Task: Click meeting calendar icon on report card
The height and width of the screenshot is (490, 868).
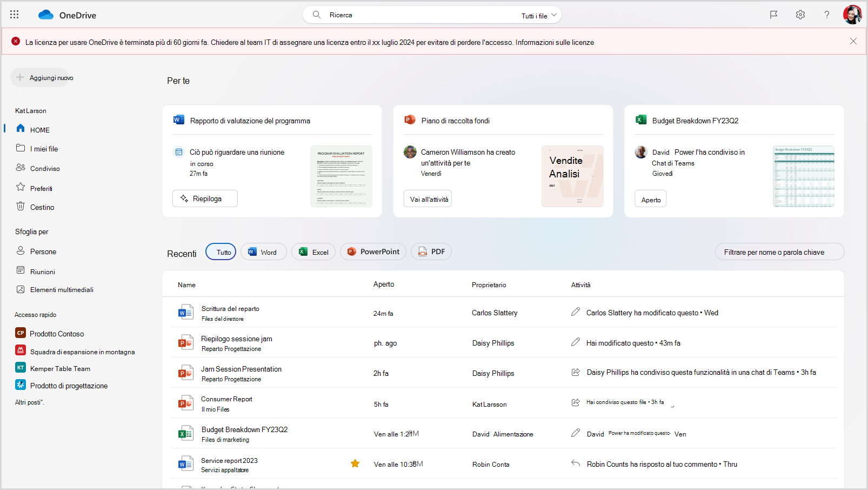Action: (179, 152)
